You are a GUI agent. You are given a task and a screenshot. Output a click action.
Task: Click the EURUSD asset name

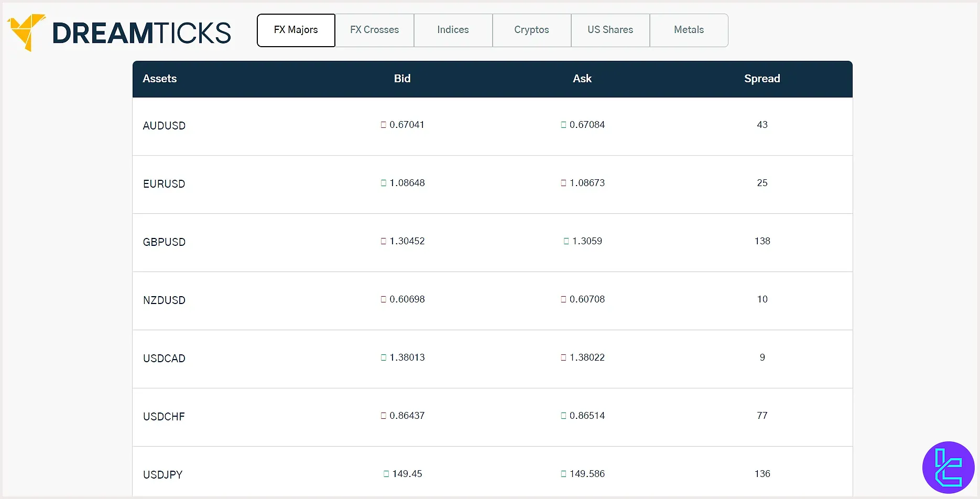point(164,184)
